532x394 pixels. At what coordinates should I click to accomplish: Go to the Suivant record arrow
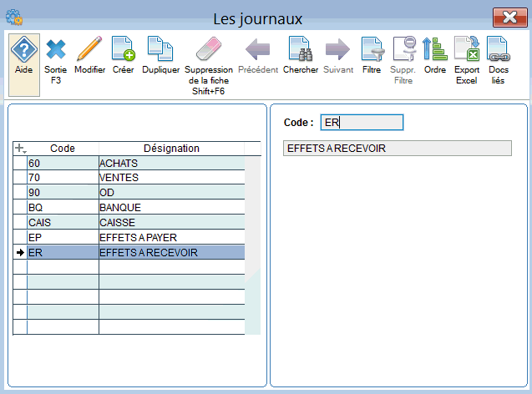[338, 55]
